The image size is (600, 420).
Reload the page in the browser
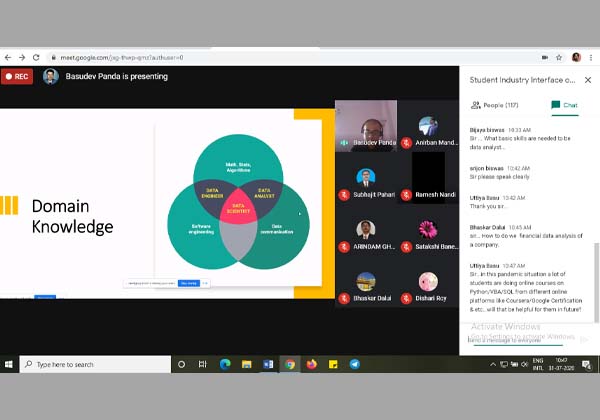pos(36,57)
